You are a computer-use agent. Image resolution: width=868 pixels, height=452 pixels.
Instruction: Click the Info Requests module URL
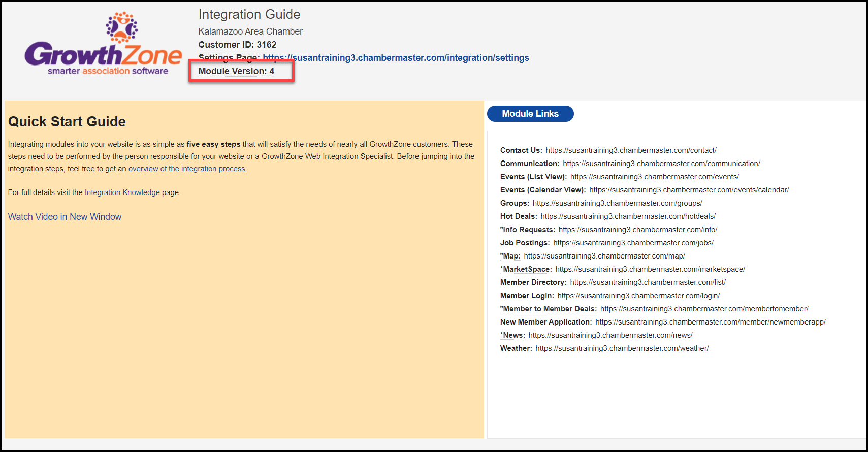pos(637,230)
